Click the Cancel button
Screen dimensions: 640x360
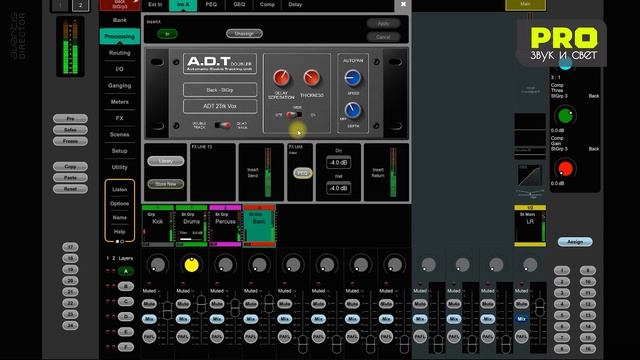383,37
